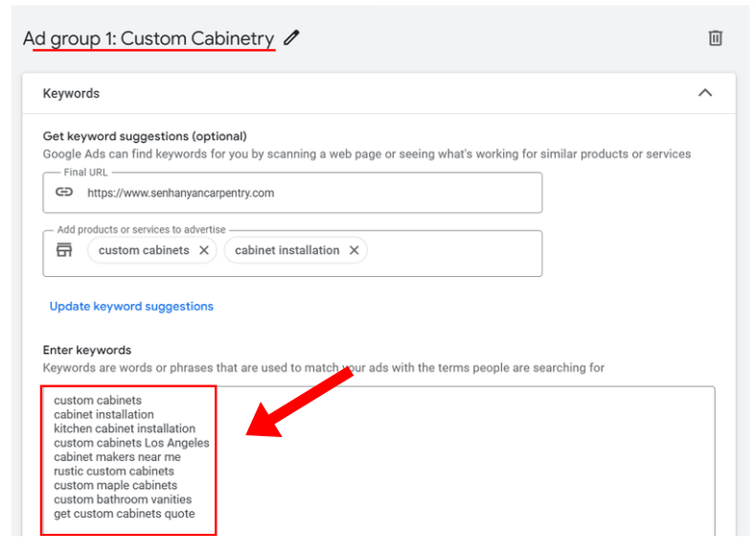This screenshot has height=556, width=756.
Task: Place cursor on 'custom cabinets Los Angeles' line
Action: [131, 443]
